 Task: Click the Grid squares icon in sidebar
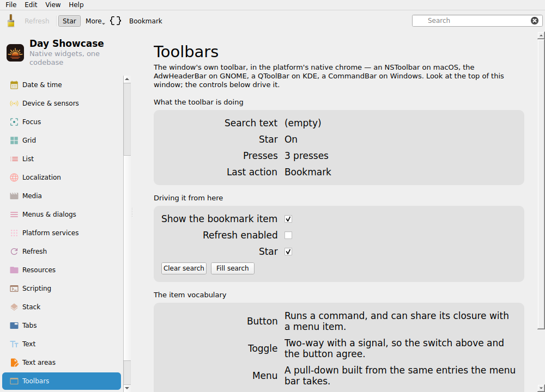14,140
